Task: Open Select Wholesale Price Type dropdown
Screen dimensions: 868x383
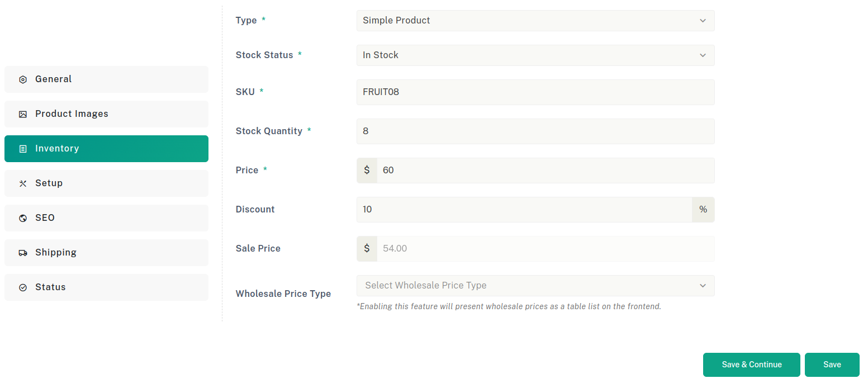Action: 535,286
